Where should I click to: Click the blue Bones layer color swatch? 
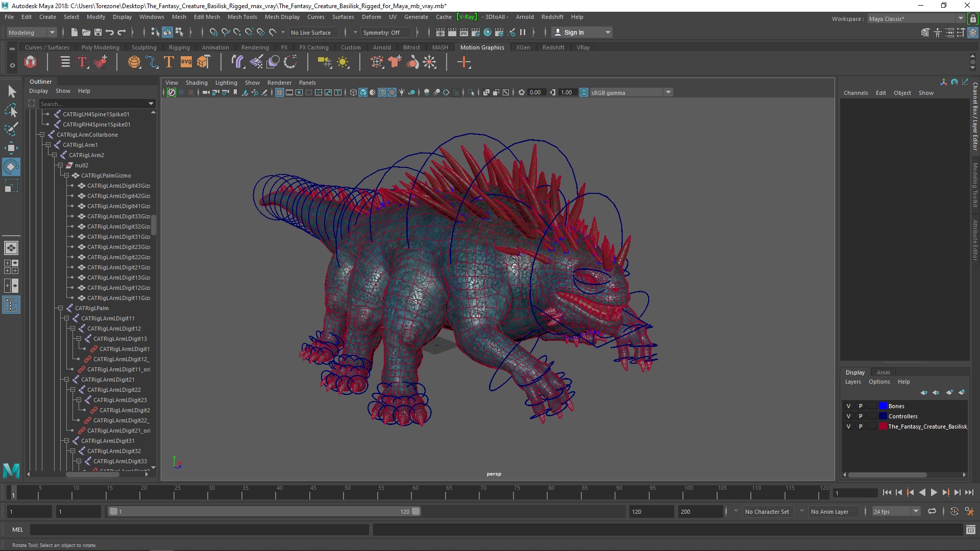(883, 406)
